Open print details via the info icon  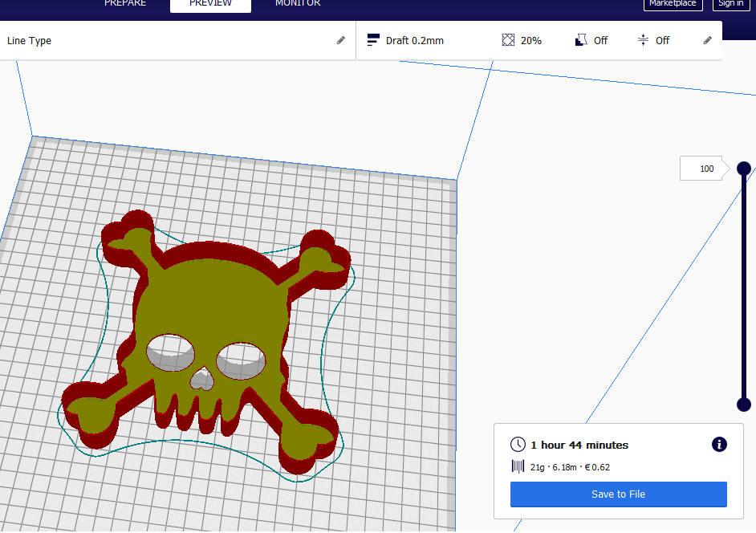click(x=719, y=444)
